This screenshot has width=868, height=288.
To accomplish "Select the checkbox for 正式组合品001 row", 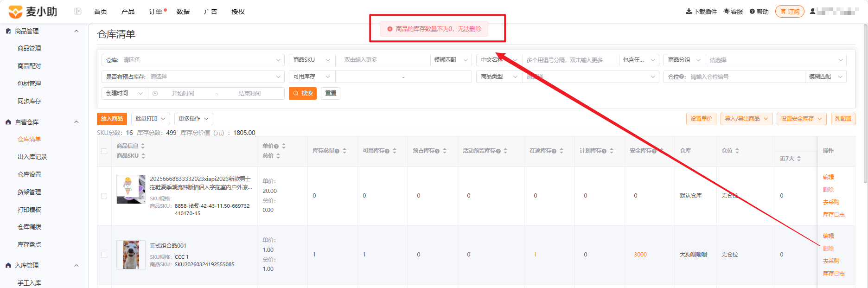I will 104,255.
